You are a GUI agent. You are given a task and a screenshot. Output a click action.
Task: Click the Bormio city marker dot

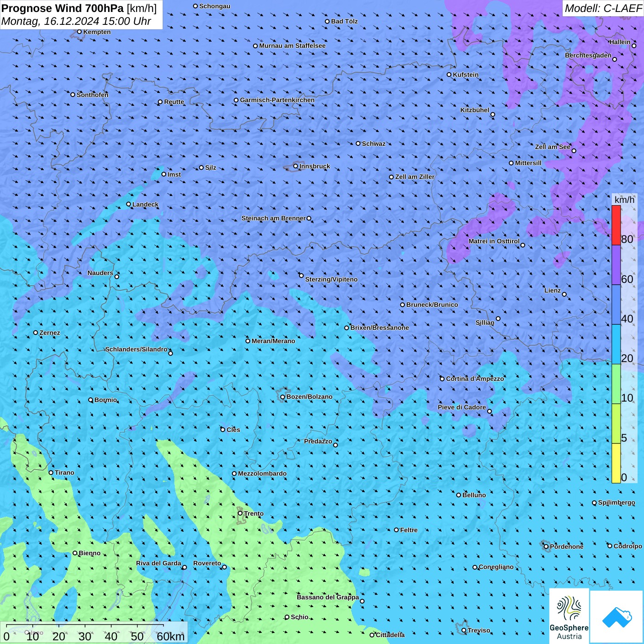(91, 400)
